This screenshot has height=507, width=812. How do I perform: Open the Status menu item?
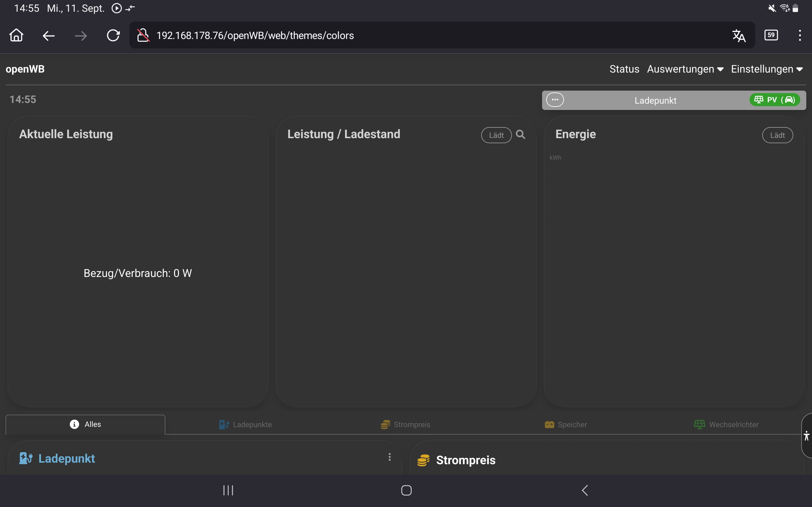(624, 69)
